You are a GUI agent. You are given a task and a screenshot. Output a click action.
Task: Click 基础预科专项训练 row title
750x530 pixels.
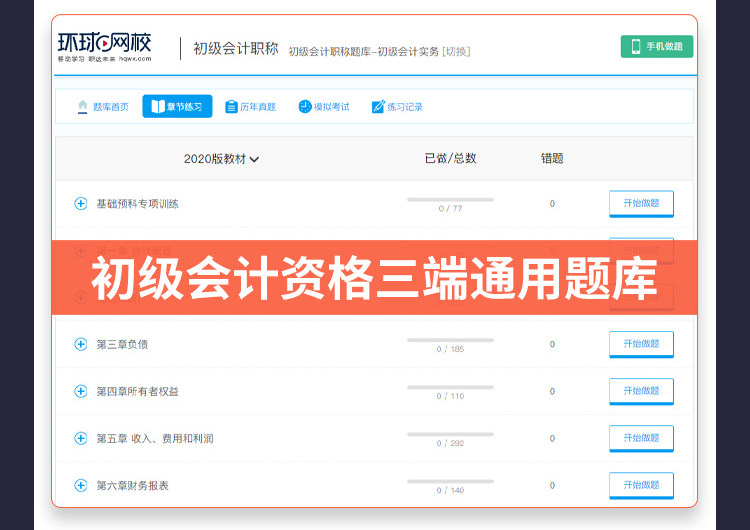click(137, 204)
